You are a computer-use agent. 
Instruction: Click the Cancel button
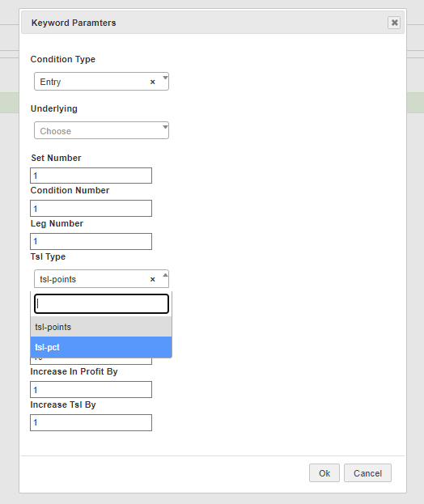click(367, 472)
